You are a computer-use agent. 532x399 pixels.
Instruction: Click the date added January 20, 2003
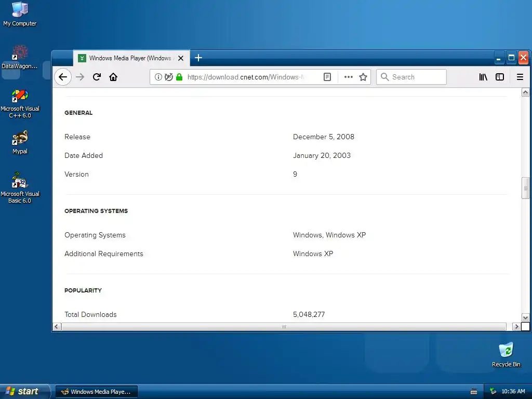(x=322, y=155)
